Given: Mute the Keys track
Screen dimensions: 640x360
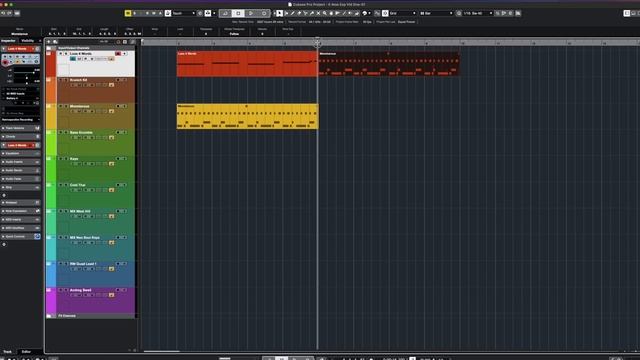Looking at the screenshot, I should pyautogui.click(x=60, y=159).
